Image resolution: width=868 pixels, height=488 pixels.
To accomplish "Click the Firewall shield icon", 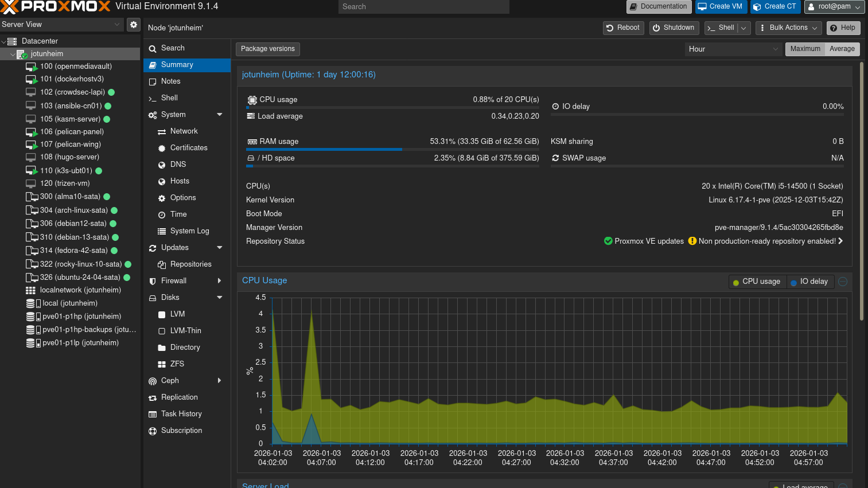I will 153,281.
